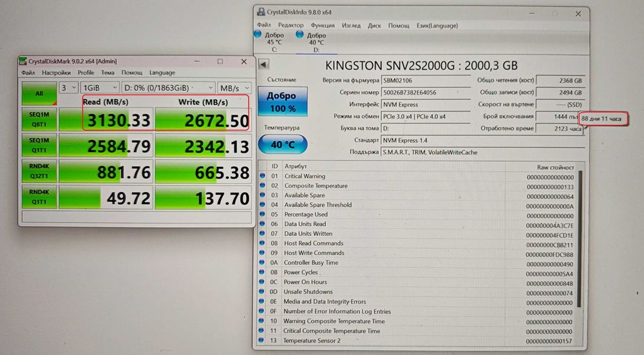Click the Host Write Commands status dot
The height and width of the screenshot is (355, 644).
[262, 253]
